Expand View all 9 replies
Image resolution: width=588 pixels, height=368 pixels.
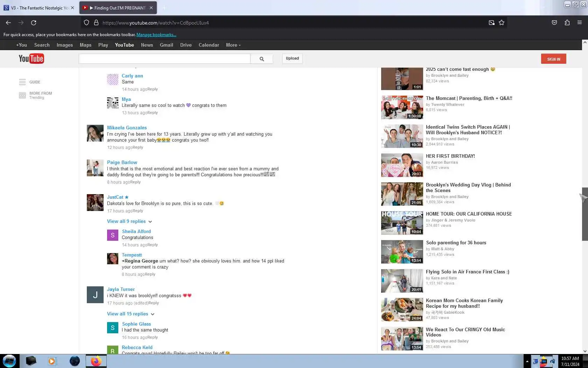(x=129, y=222)
